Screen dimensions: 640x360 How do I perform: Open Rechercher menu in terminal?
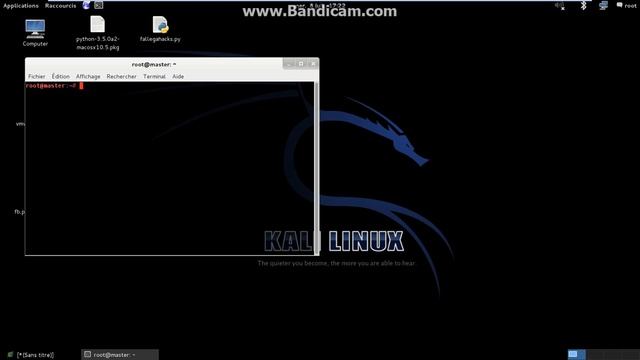tap(121, 76)
